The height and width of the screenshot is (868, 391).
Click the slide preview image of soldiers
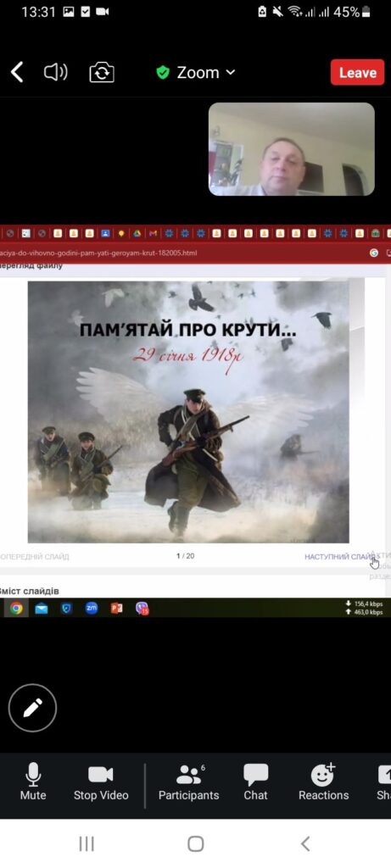pos(188,412)
